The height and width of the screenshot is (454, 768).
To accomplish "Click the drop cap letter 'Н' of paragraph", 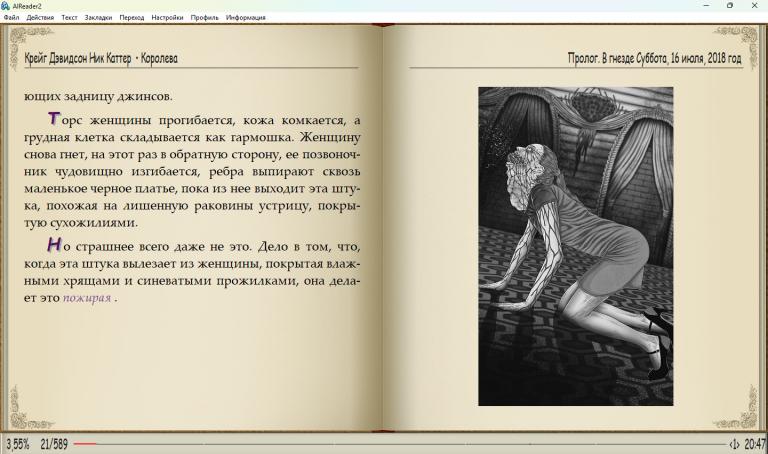I will (x=54, y=244).
